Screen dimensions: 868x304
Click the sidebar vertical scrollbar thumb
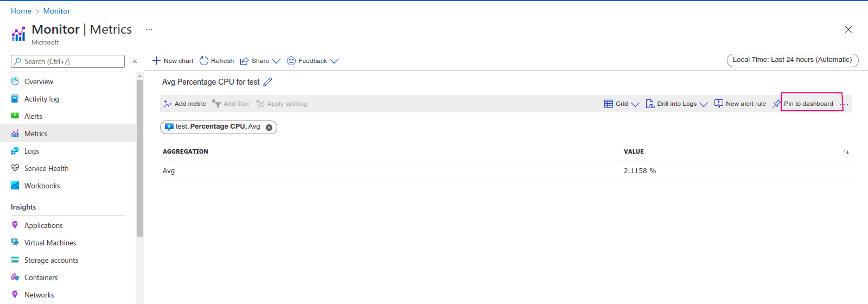139,158
